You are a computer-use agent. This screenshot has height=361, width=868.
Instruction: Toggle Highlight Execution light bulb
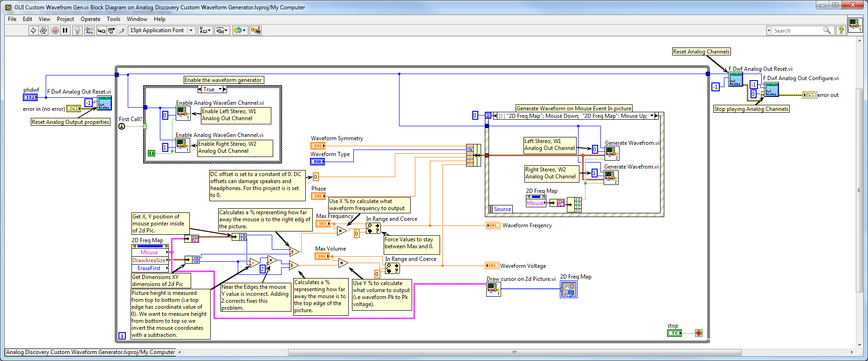(x=77, y=30)
